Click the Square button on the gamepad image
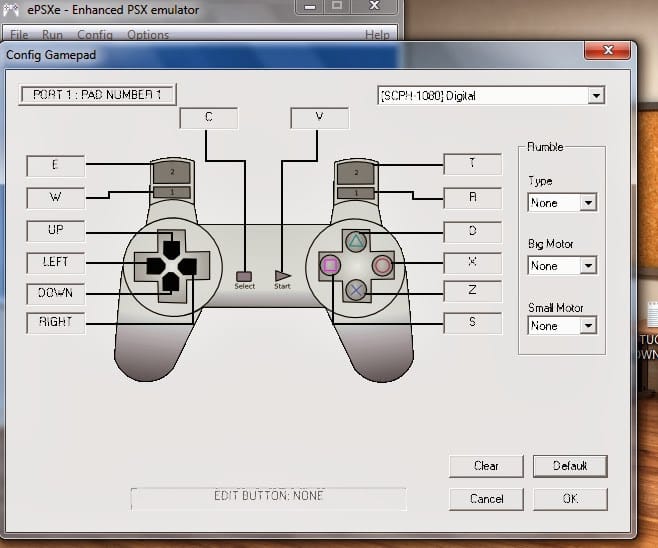The height and width of the screenshot is (548, 658). click(330, 265)
